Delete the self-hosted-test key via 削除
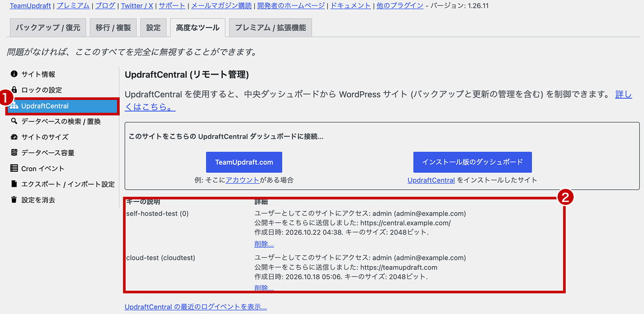 [x=264, y=244]
